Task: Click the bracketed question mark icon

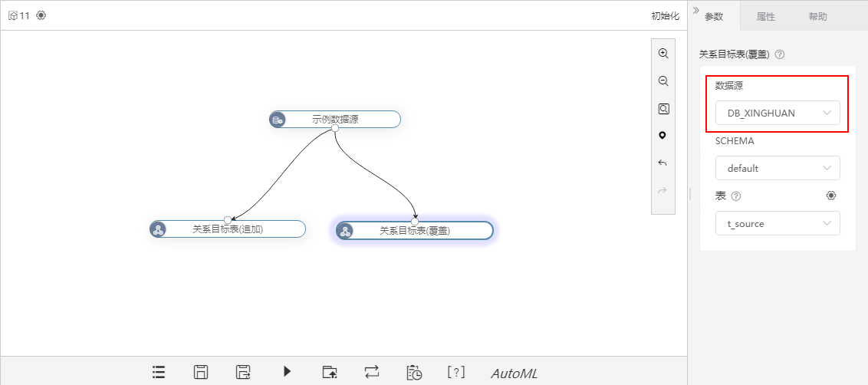Action: [x=456, y=372]
